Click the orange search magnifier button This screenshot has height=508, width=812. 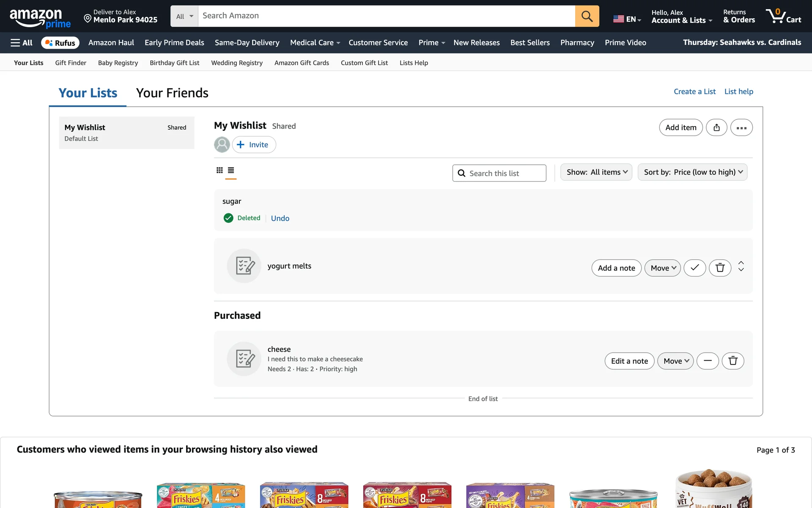[x=587, y=16]
